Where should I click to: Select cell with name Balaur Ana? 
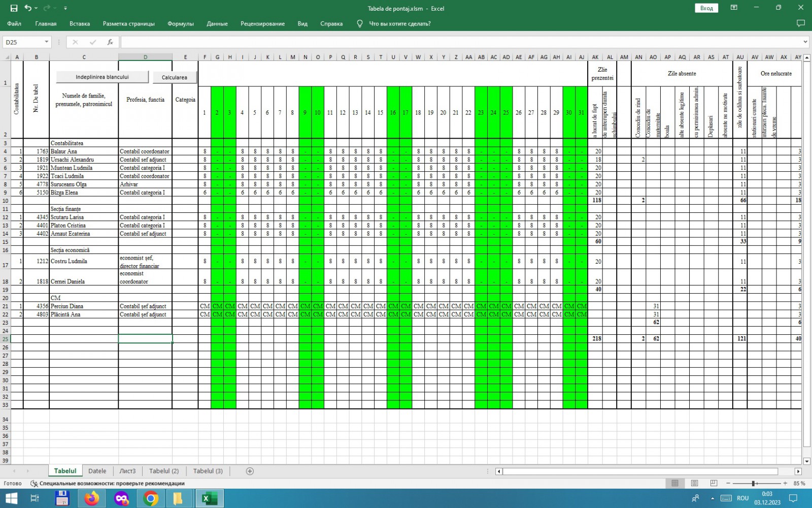coord(84,151)
